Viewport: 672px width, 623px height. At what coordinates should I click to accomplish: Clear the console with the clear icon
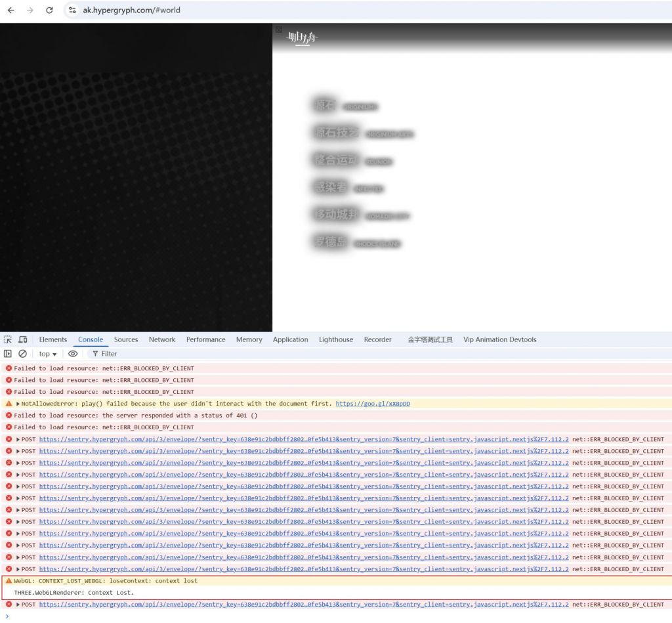[x=22, y=354]
